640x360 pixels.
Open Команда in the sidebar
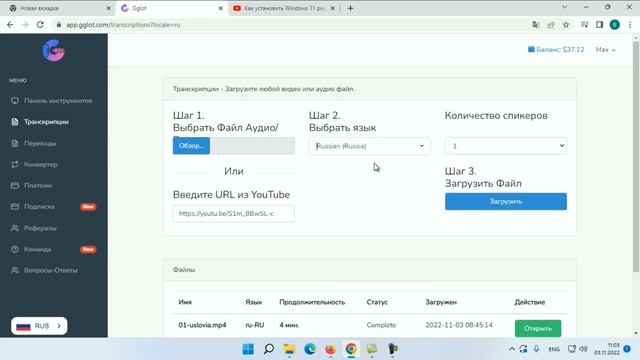pyautogui.click(x=38, y=249)
